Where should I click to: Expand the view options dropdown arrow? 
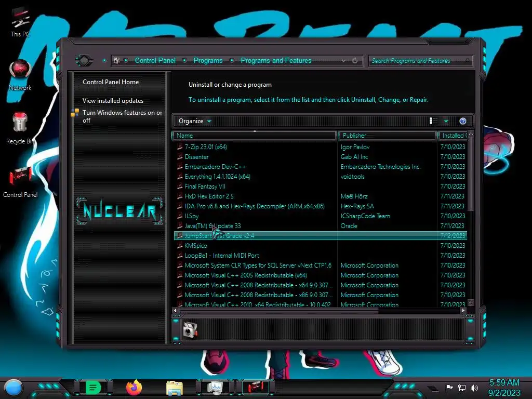446,121
